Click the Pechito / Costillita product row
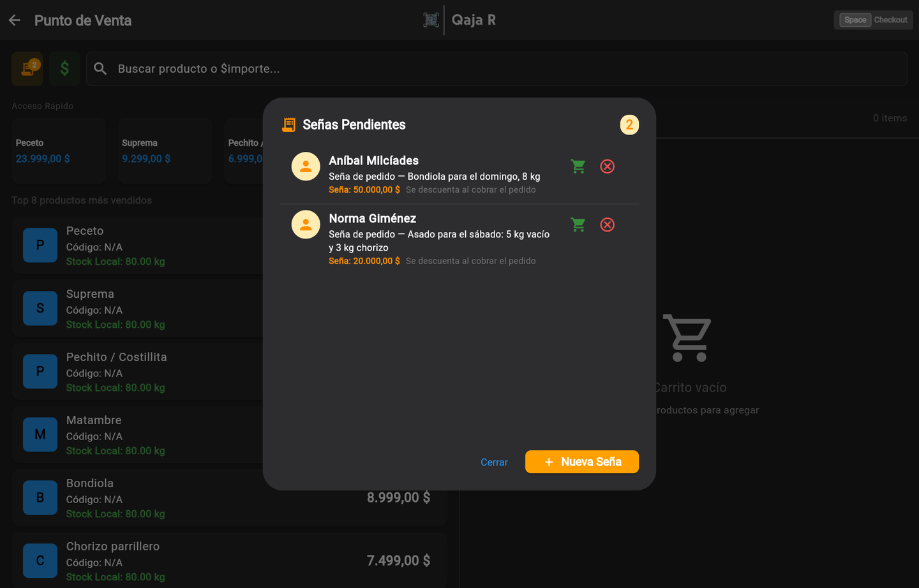 [138, 372]
